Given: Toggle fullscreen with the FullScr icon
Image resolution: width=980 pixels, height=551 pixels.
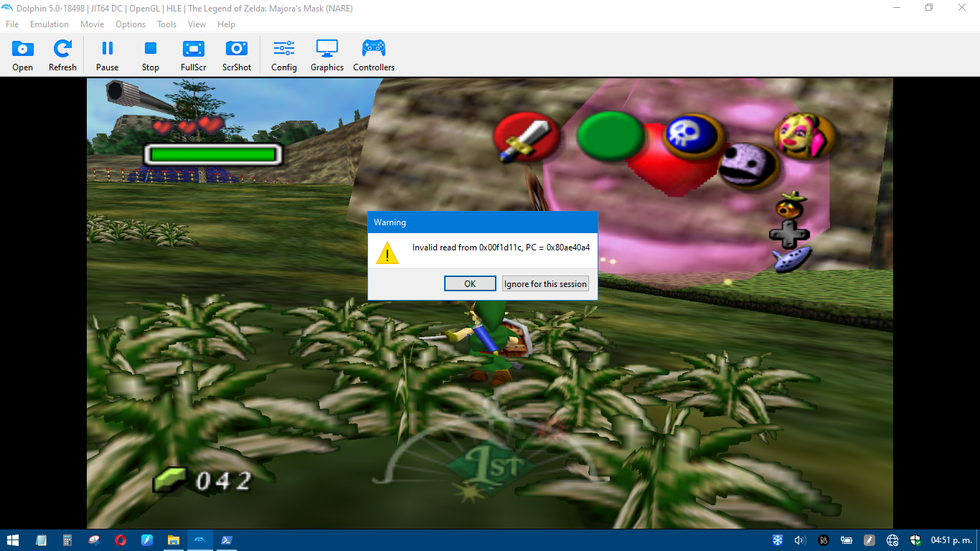Looking at the screenshot, I should (194, 56).
